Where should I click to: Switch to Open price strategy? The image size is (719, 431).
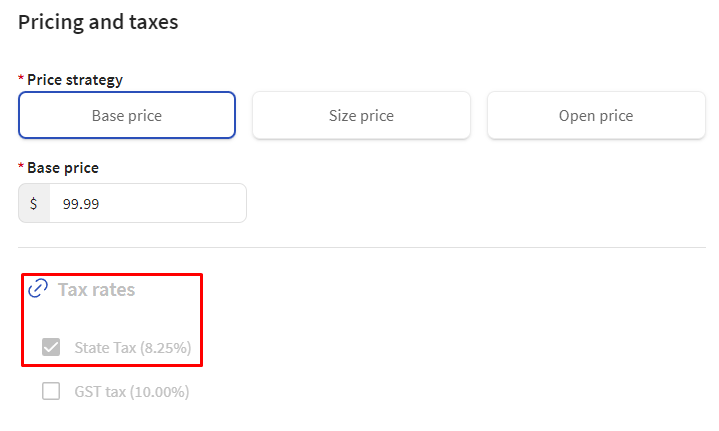click(596, 115)
